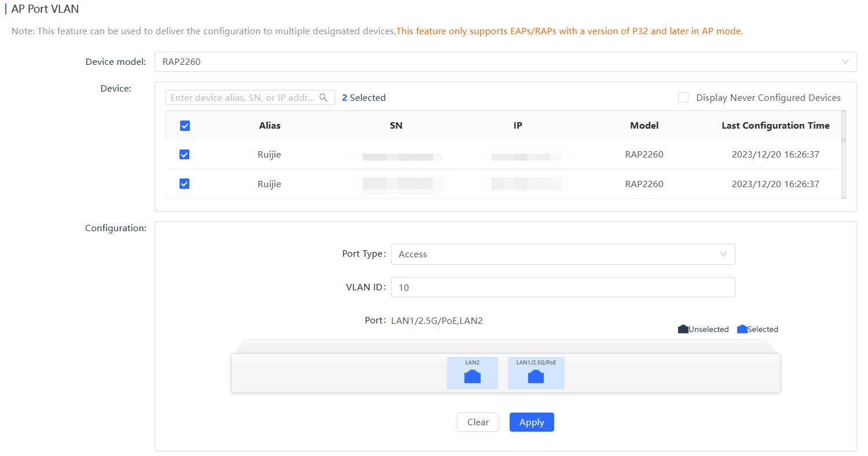The height and width of the screenshot is (456, 868).
Task: Uncheck the second Ruijie device row
Action: pos(185,184)
